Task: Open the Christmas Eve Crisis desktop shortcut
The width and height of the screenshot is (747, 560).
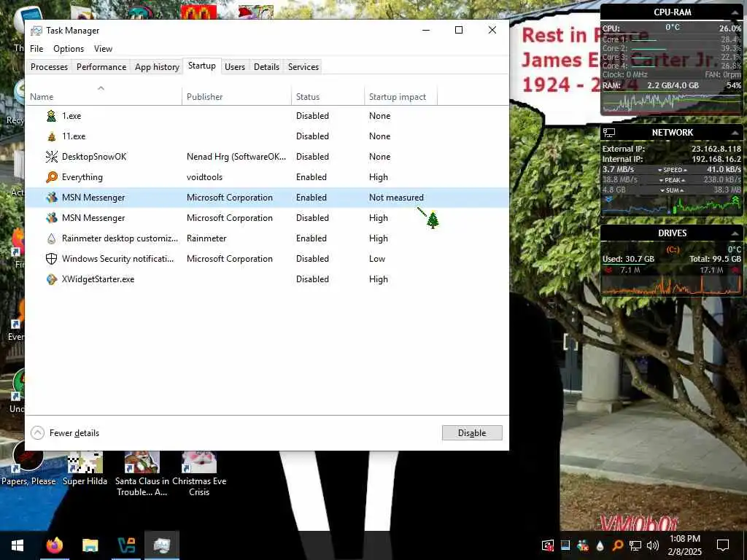Action: pyautogui.click(x=199, y=474)
